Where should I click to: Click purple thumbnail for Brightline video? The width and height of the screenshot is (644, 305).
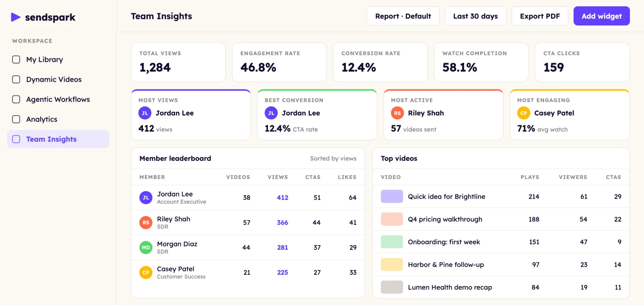(x=392, y=196)
